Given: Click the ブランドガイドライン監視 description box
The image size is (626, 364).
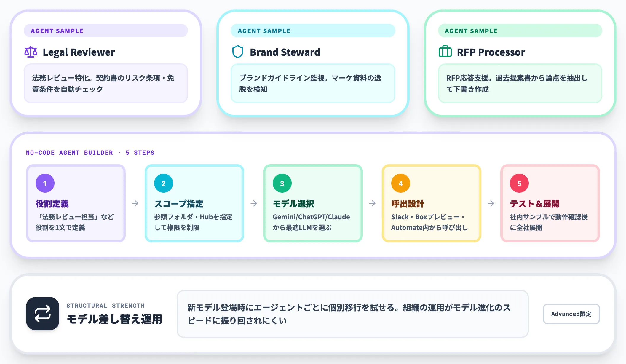Looking at the screenshot, I should [x=313, y=83].
